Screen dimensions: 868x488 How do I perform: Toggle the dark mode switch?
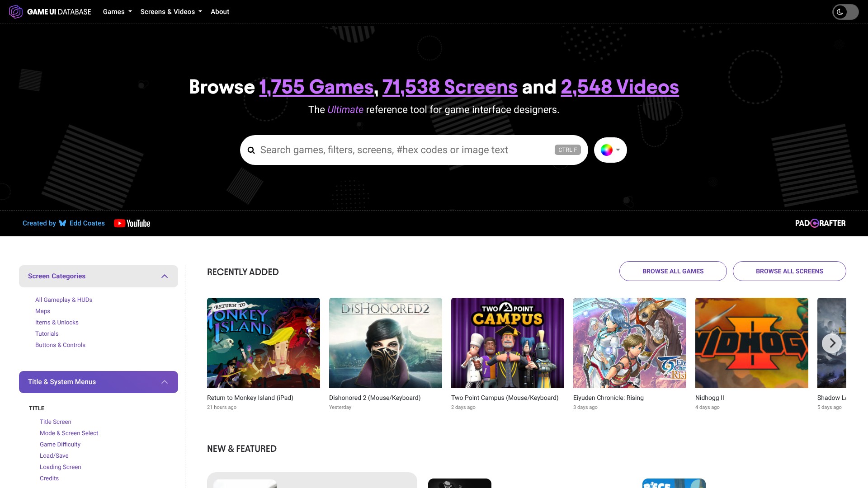pyautogui.click(x=845, y=12)
